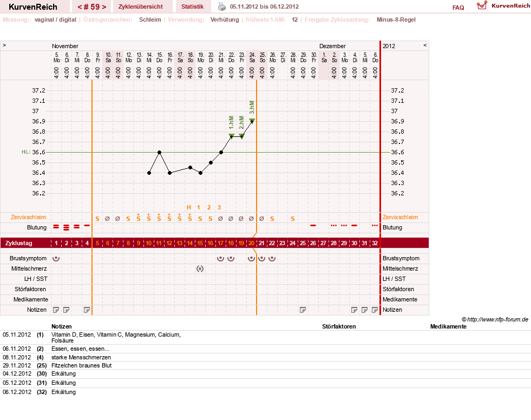
Task: Click the 2.hM temperature triangle marker
Action: tap(241, 136)
